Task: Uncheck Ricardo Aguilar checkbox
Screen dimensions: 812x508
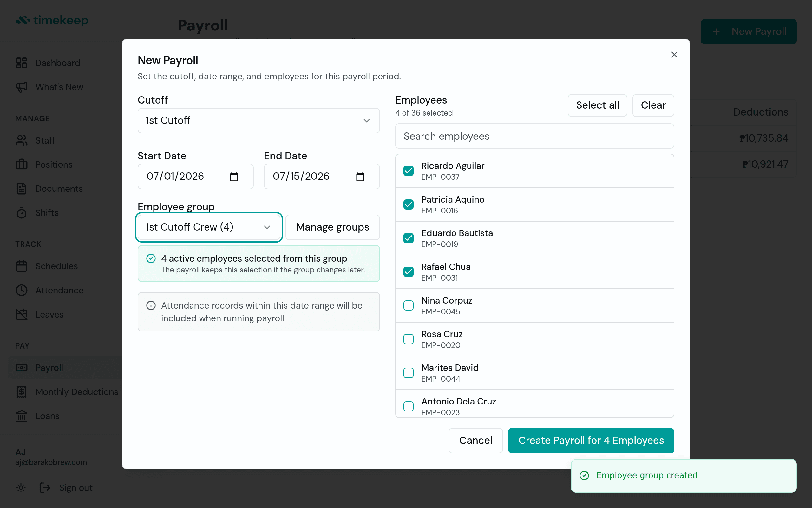Action: point(408,171)
